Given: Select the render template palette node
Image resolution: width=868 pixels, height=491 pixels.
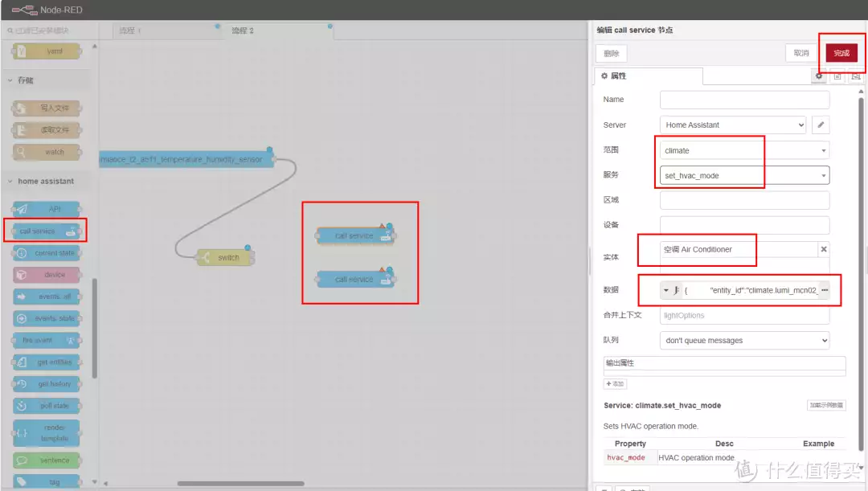Looking at the screenshot, I should pyautogui.click(x=47, y=433).
